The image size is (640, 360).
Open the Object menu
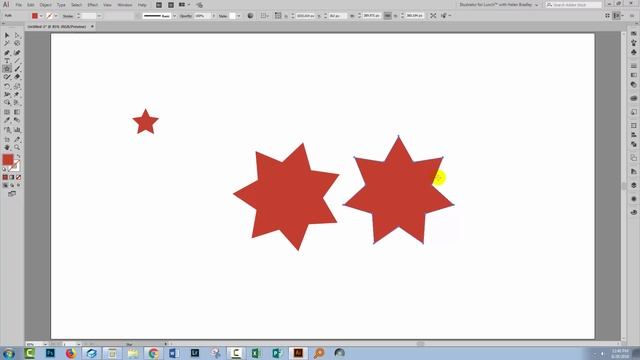tap(45, 5)
